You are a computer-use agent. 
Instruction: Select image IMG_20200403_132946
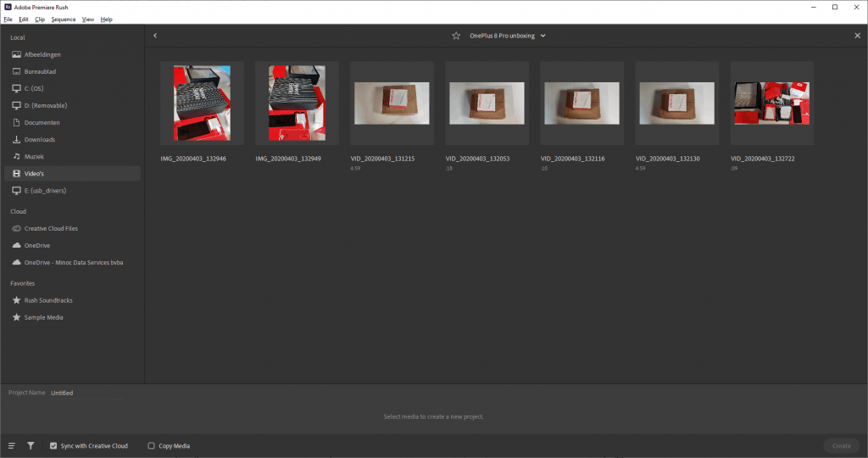(202, 103)
